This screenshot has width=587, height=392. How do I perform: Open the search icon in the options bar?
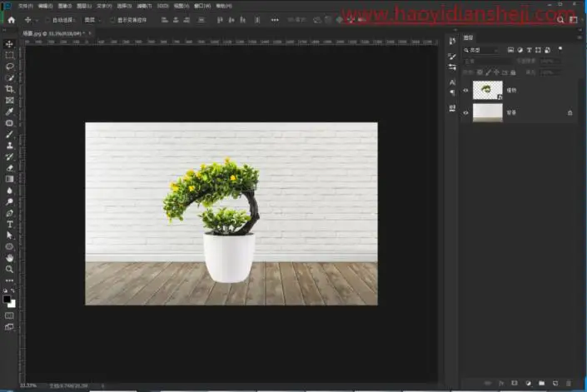tap(560, 20)
